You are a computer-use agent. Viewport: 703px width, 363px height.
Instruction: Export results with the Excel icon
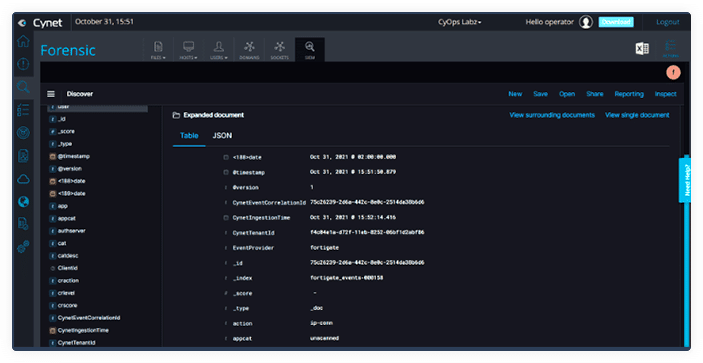pyautogui.click(x=642, y=48)
